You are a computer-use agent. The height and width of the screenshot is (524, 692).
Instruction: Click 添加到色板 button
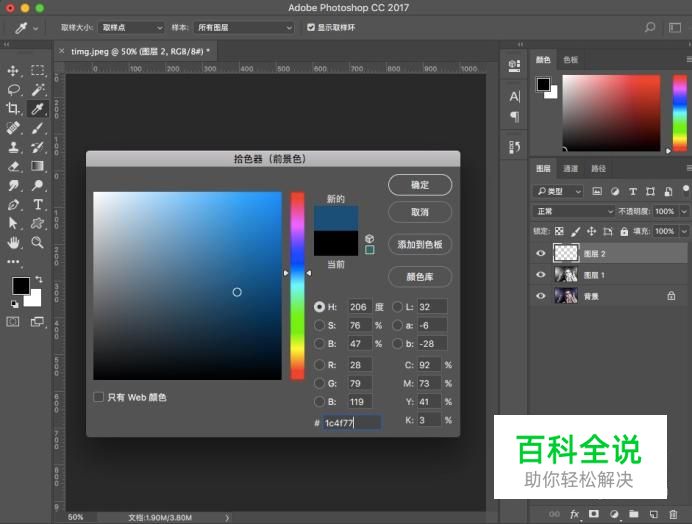pos(420,245)
